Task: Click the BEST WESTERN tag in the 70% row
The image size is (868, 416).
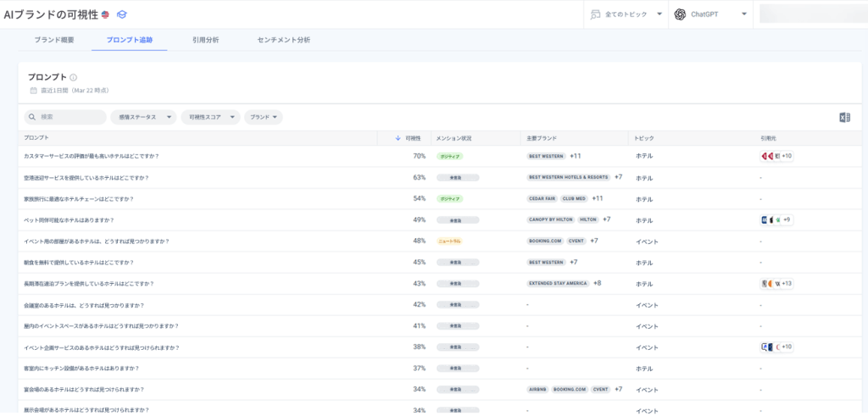Action: [547, 157]
